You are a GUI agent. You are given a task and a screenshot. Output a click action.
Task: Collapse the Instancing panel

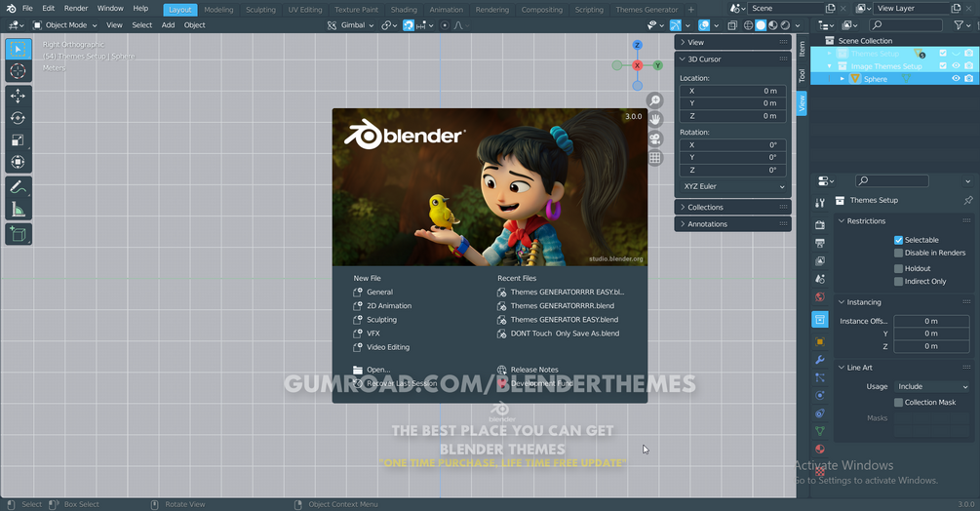point(905,302)
